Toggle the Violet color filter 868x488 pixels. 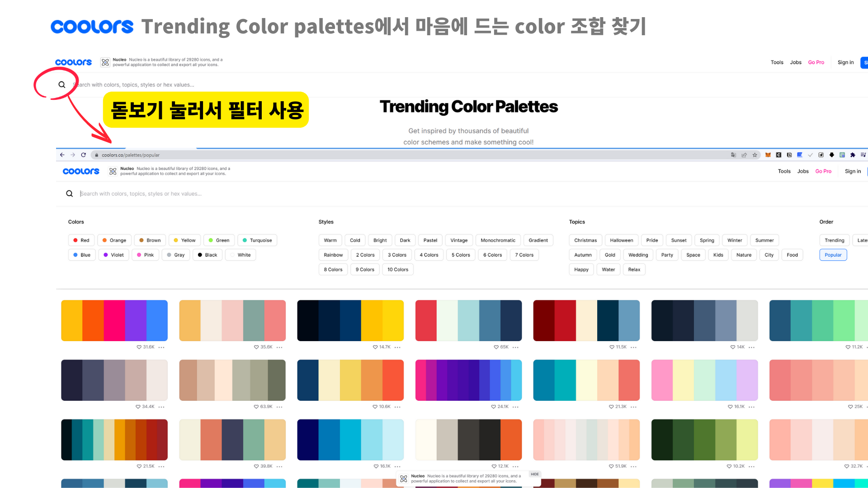click(x=113, y=255)
